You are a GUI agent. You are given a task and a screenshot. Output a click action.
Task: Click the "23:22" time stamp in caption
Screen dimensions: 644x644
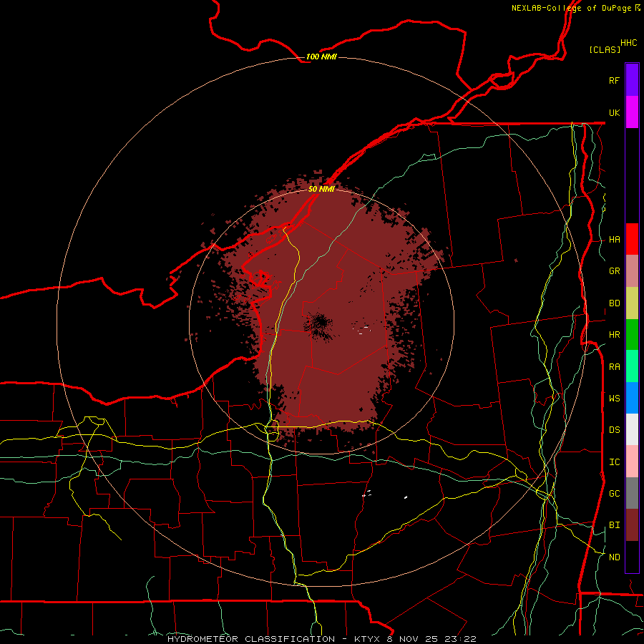coord(460,639)
